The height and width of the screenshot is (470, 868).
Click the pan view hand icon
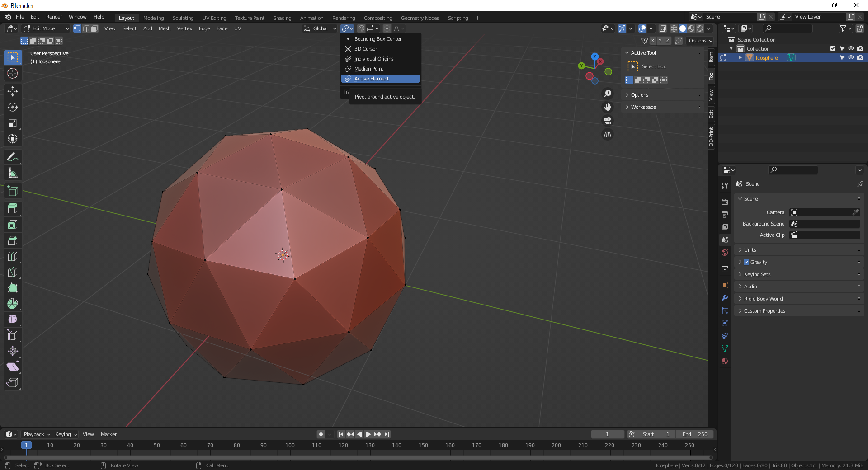[608, 107]
